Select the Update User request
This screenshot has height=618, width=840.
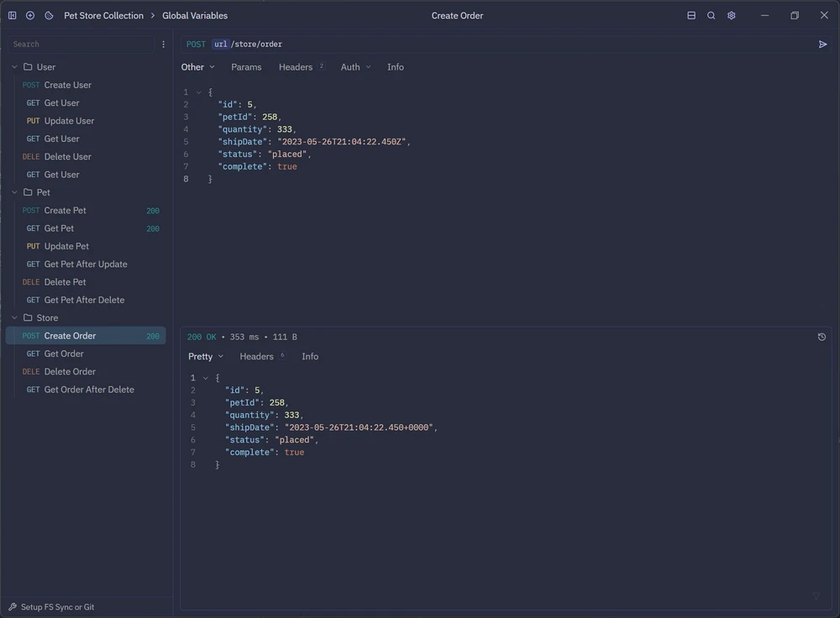86,121
